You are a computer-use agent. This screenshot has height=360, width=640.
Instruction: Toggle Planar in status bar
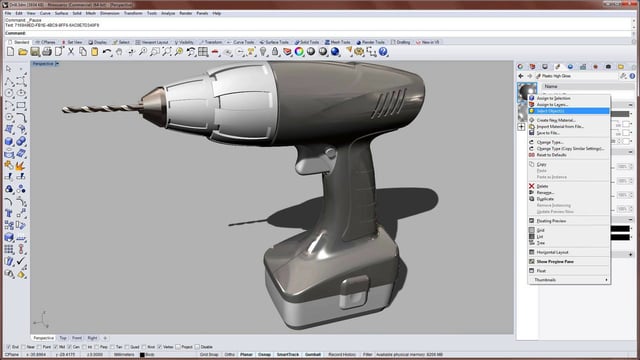tap(246, 355)
